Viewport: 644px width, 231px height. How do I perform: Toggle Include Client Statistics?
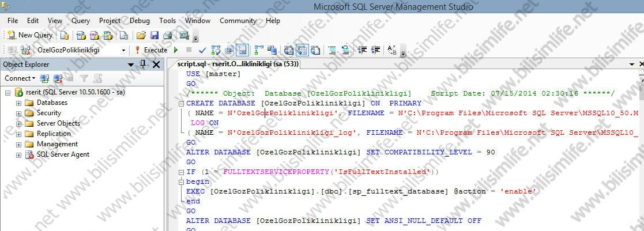point(272,50)
